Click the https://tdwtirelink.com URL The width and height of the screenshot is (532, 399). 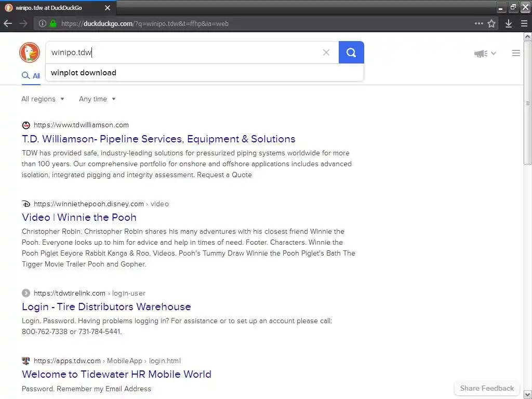pos(70,293)
